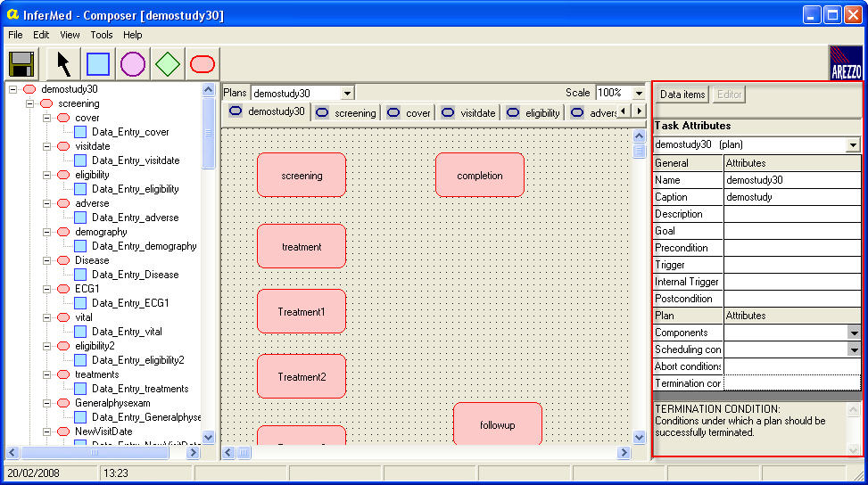Click the red plan icon beside demostudy30
868x485 pixels.
click(x=29, y=89)
